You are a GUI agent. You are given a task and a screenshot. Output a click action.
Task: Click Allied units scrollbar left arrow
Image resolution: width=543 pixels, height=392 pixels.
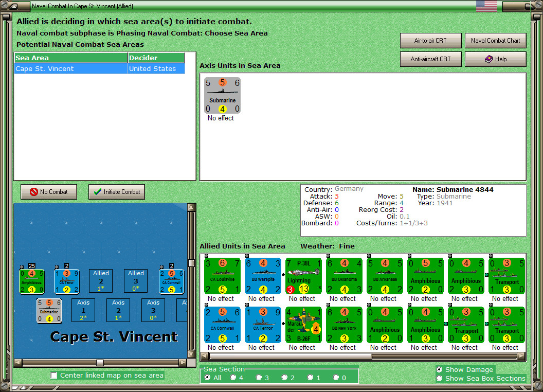[x=205, y=356]
